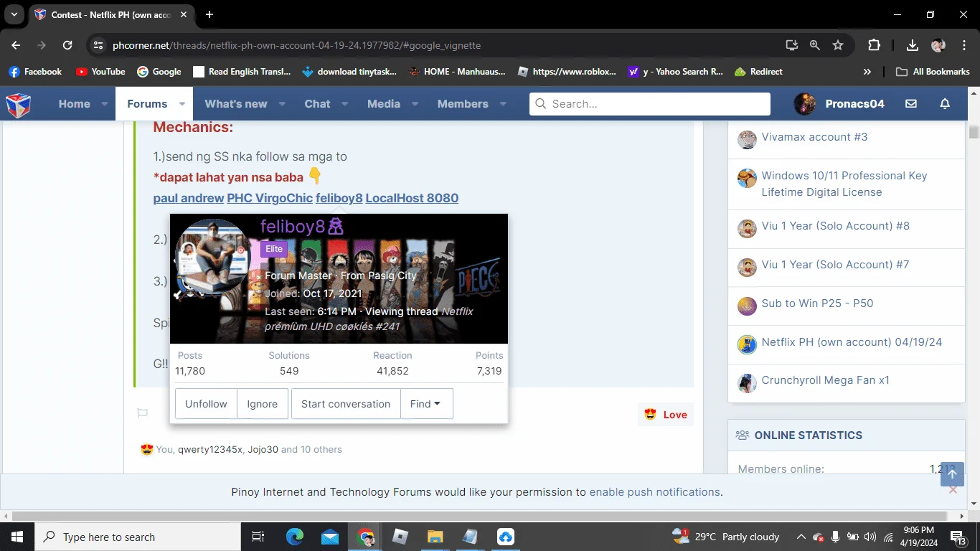Click the Ignore button
This screenshot has height=551, width=980.
click(263, 404)
